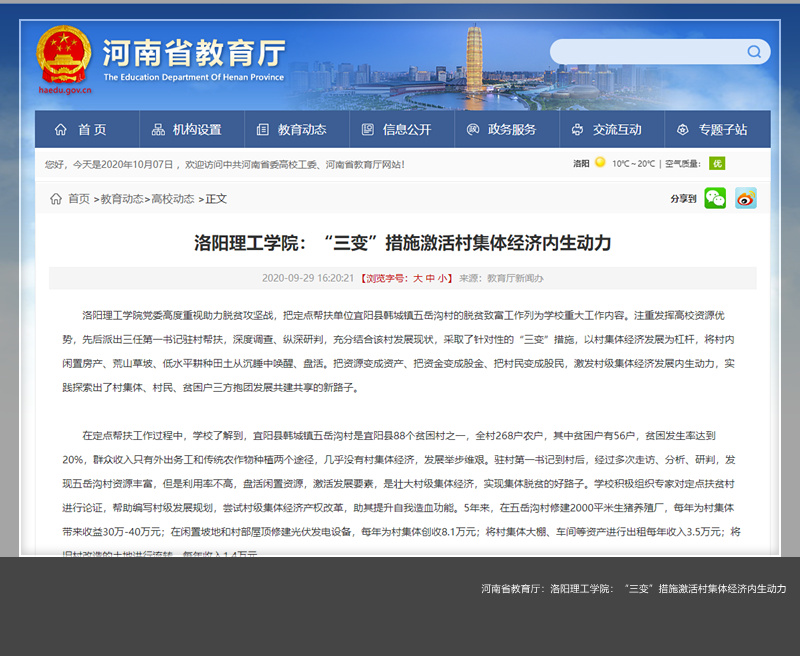Click into the search input field

[646, 52]
